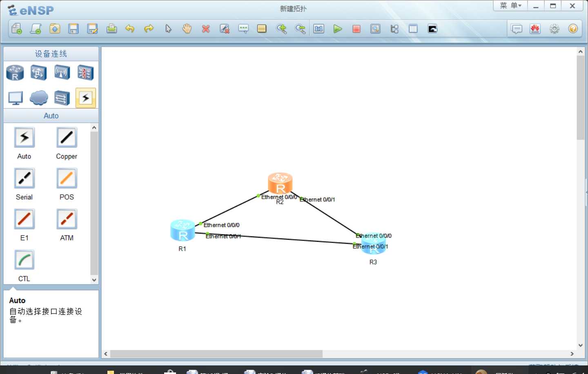Open the forum chat bubble icon
The height and width of the screenshot is (374, 588).
517,29
